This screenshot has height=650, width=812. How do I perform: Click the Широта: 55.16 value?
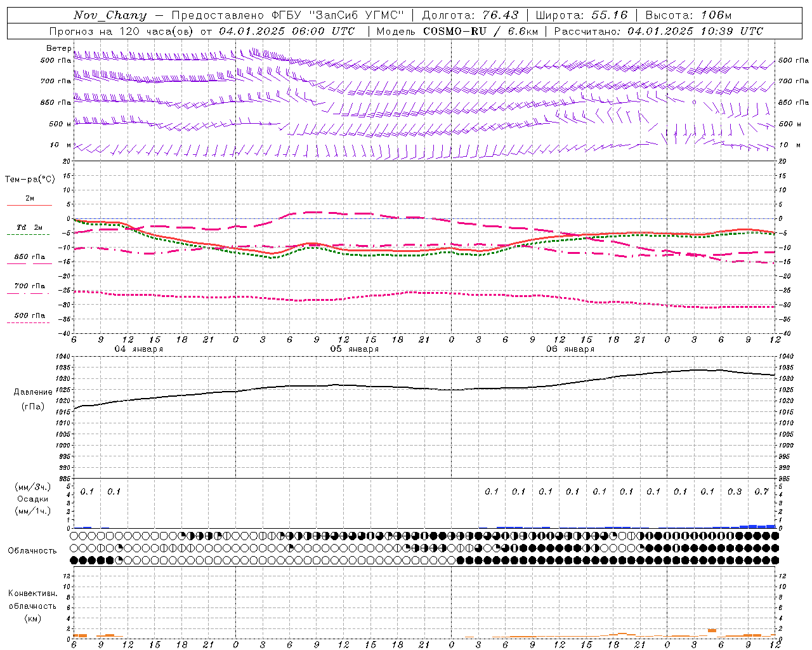pyautogui.click(x=582, y=15)
